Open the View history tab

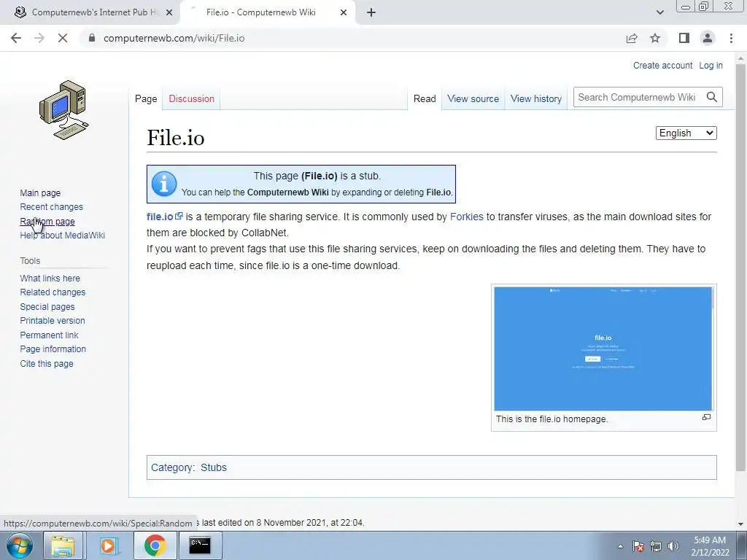536,98
